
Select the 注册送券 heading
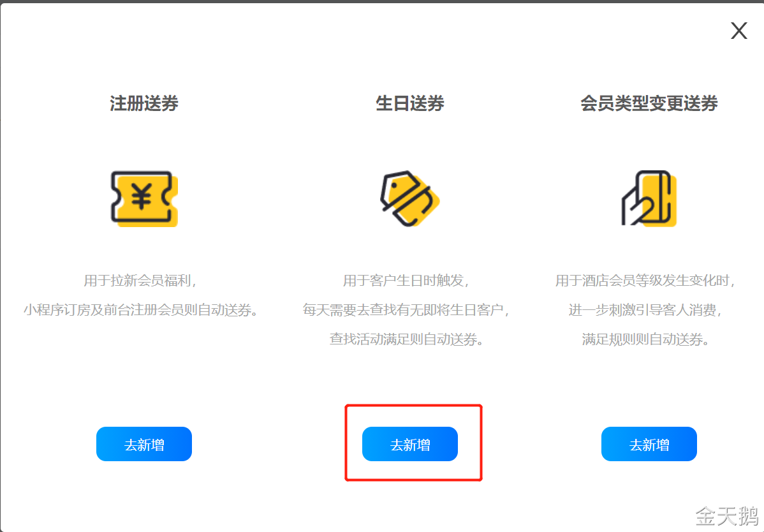tap(144, 103)
